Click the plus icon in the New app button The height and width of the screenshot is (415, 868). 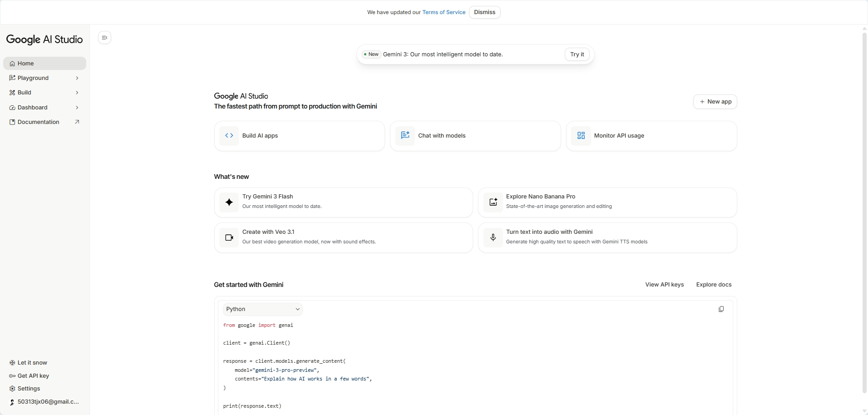click(702, 102)
